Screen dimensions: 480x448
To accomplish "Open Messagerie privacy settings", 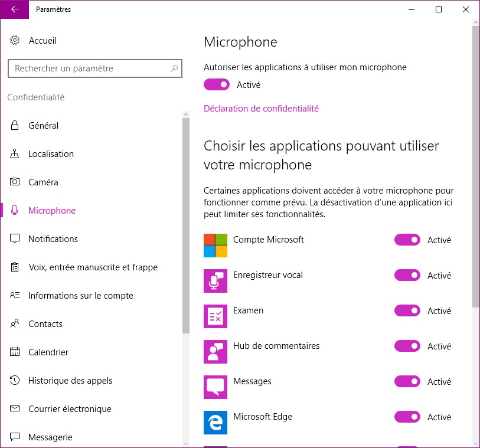I will (92, 437).
